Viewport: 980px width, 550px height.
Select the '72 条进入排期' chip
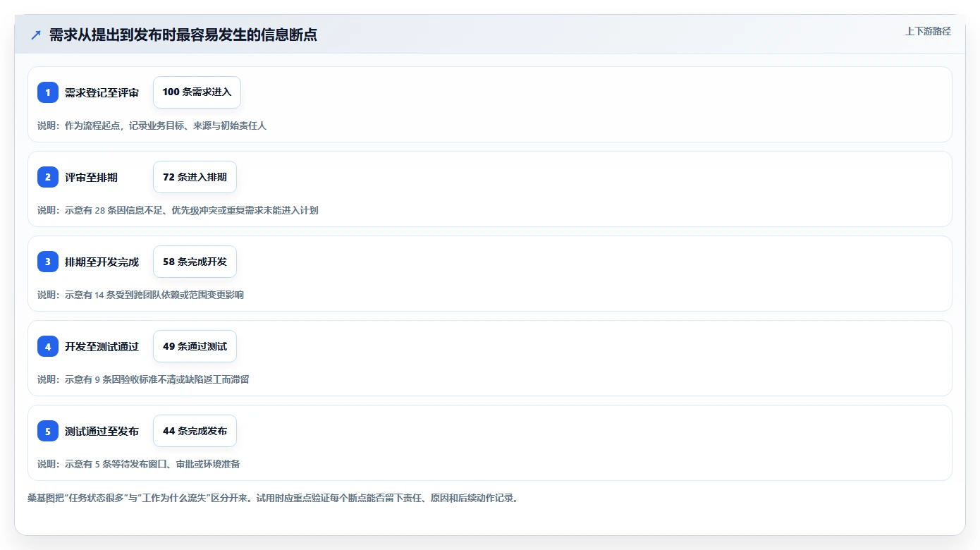[x=195, y=177]
